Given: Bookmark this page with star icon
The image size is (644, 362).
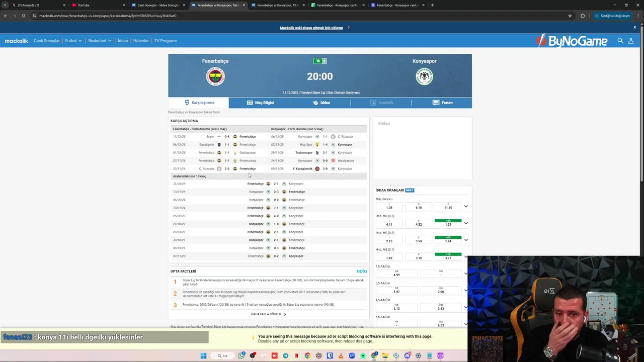Looking at the screenshot, I should 570,16.
